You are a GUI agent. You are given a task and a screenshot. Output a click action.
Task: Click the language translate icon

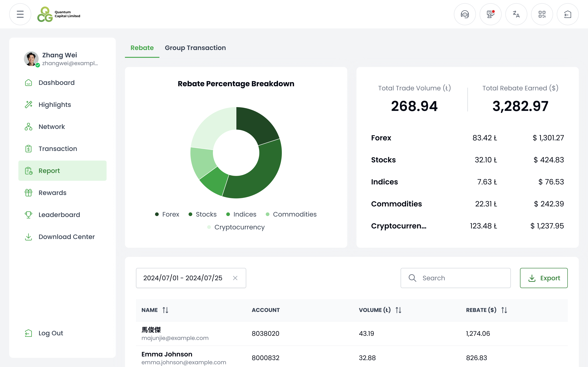pyautogui.click(x=516, y=14)
